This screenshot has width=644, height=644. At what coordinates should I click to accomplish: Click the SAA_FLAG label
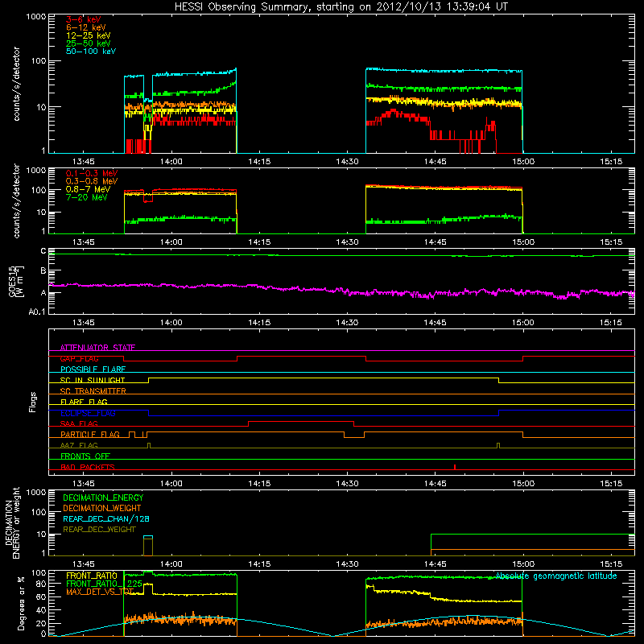[x=79, y=423]
